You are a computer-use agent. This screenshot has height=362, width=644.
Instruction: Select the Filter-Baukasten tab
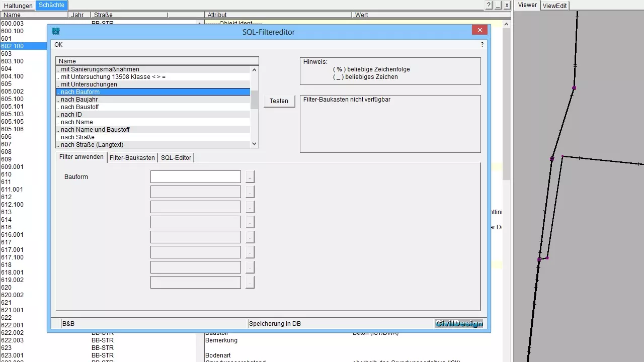(x=132, y=157)
